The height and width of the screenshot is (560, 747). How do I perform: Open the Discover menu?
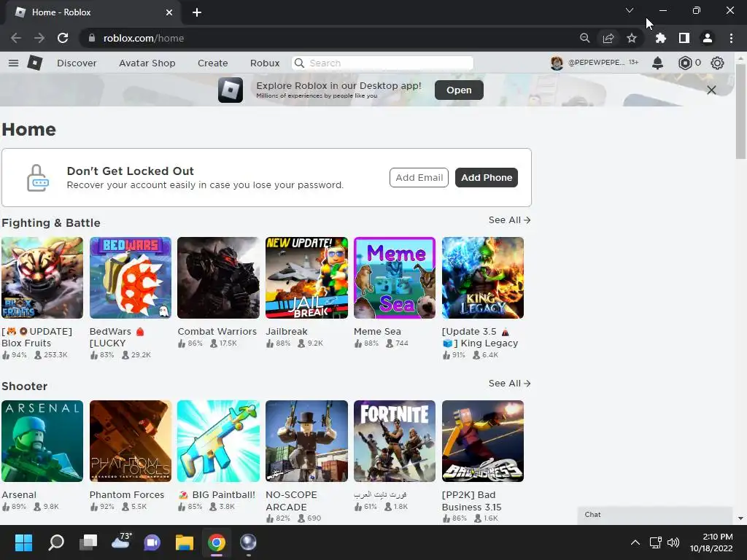pyautogui.click(x=77, y=63)
